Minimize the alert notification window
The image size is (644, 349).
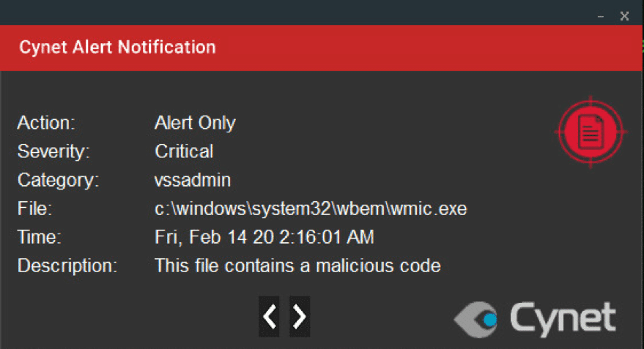point(601,16)
